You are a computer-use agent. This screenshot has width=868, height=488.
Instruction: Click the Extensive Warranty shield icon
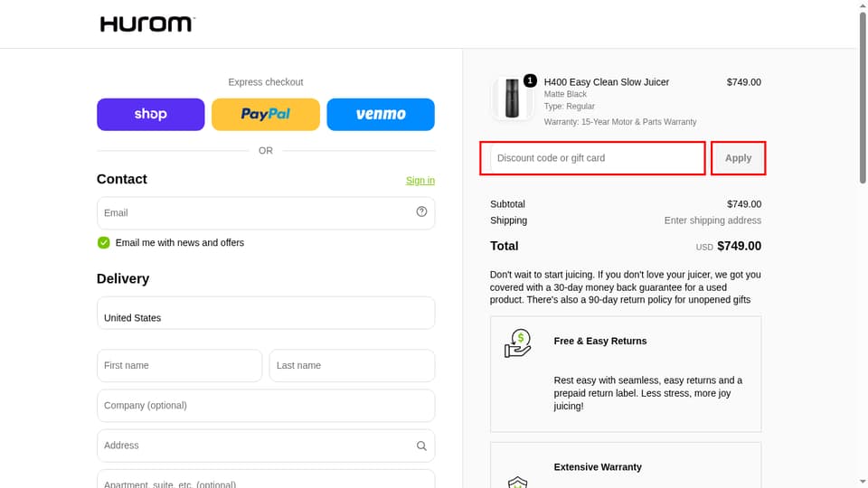coord(517,482)
